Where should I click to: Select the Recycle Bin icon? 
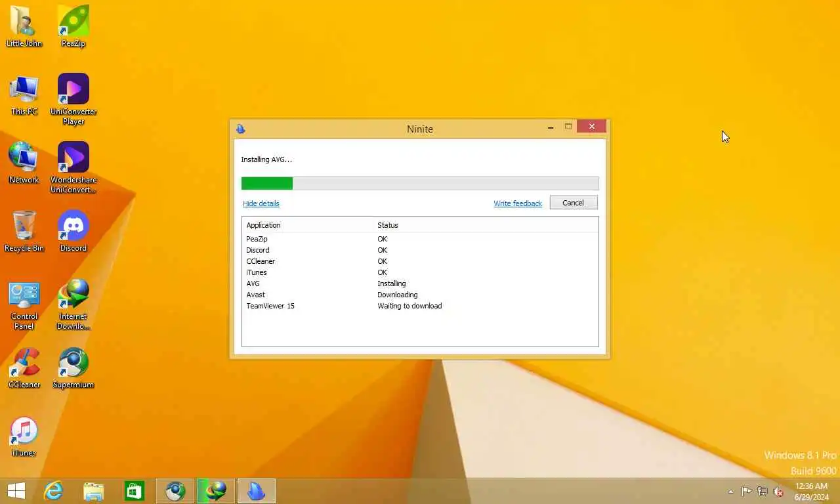point(24,231)
